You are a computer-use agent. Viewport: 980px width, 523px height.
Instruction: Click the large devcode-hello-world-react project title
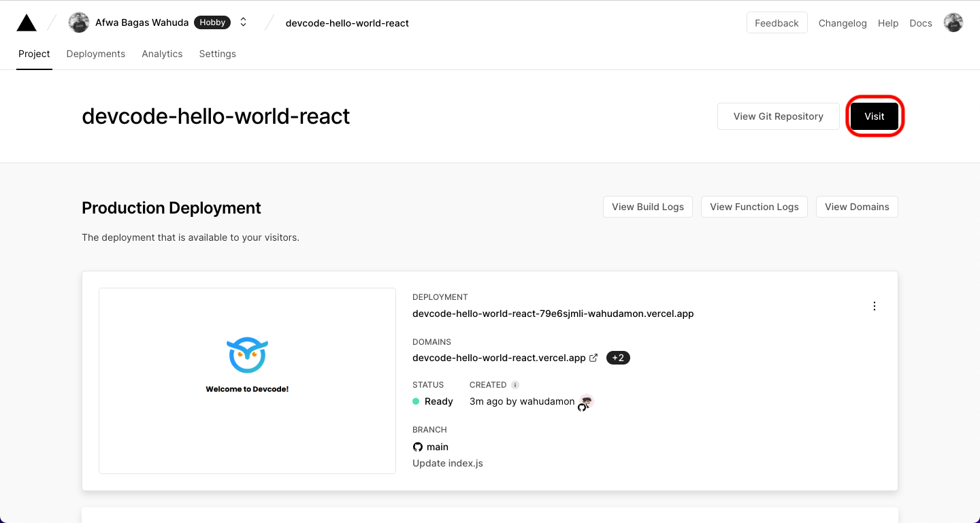click(x=216, y=116)
